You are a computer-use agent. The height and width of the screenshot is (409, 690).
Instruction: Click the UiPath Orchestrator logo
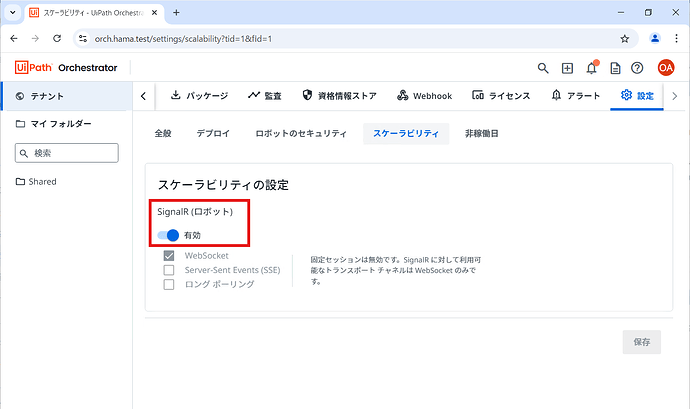(x=66, y=68)
